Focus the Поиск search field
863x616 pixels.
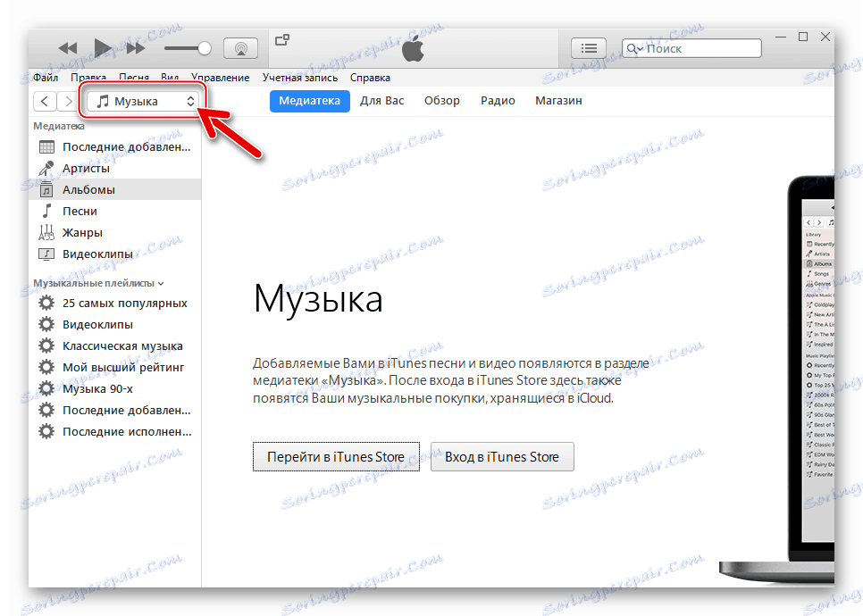pos(691,48)
